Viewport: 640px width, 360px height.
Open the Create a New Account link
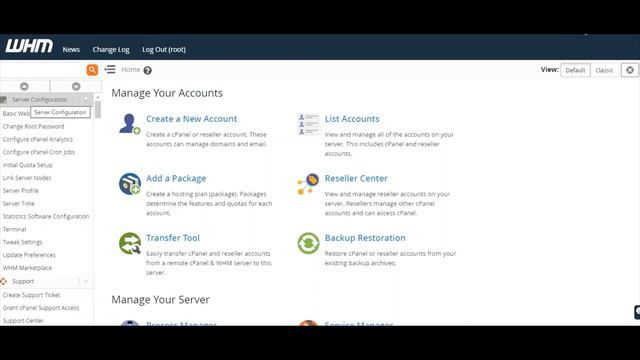191,119
